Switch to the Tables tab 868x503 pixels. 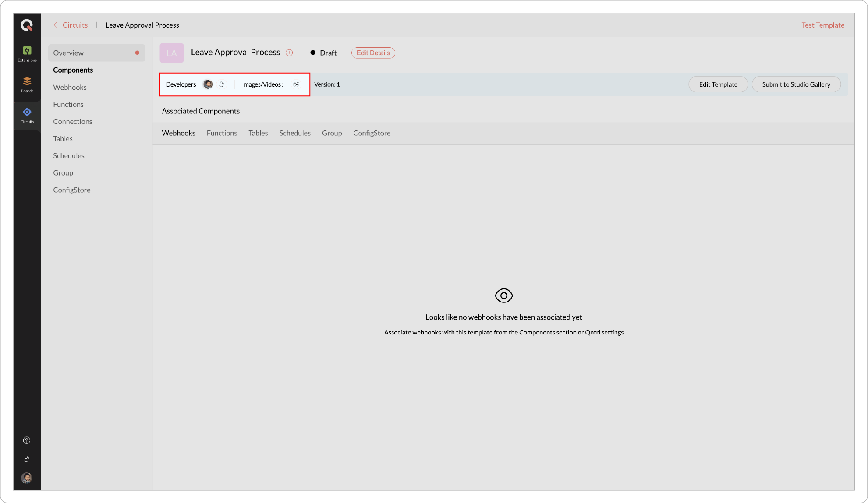258,133
